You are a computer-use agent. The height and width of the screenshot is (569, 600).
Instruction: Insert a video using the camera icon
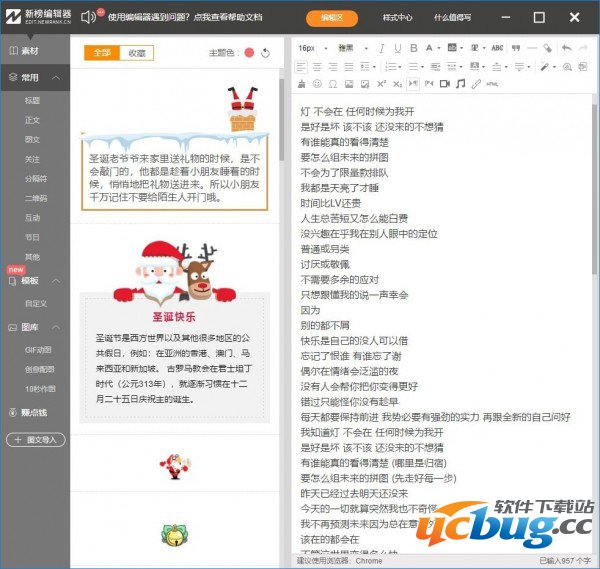coord(443,84)
